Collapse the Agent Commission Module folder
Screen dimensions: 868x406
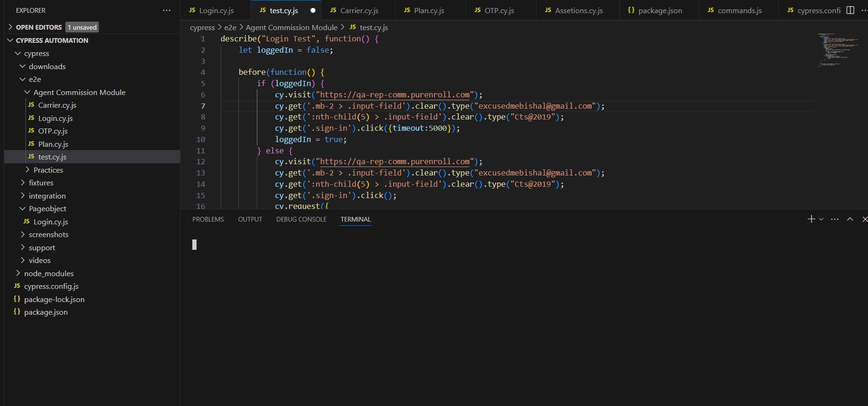79,93
